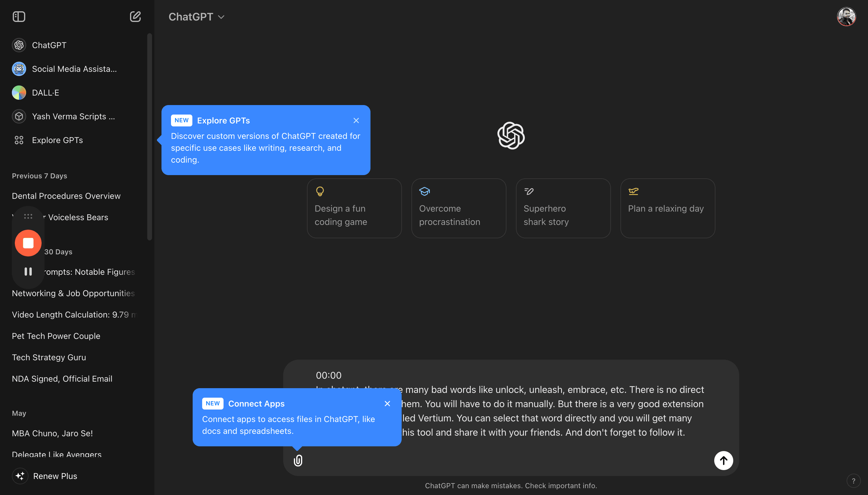Click the NEW badge on Connect Apps tooltip
Viewport: 868px width, 495px height.
[x=213, y=404]
